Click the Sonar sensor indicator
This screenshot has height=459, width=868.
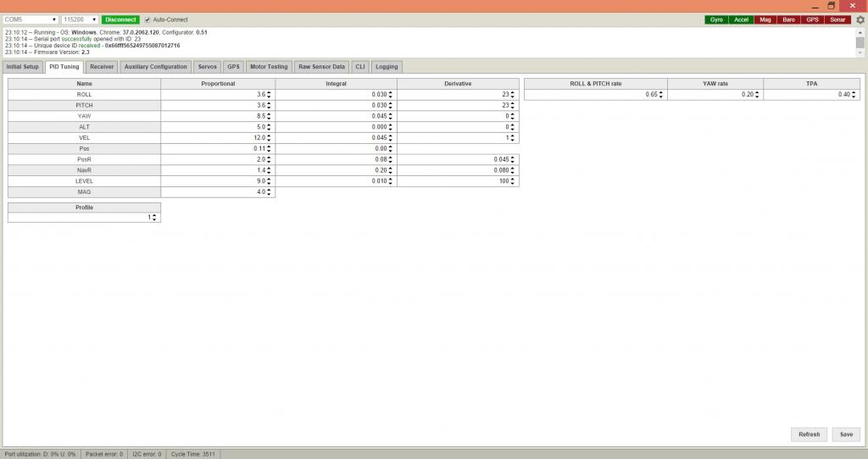click(837, 19)
